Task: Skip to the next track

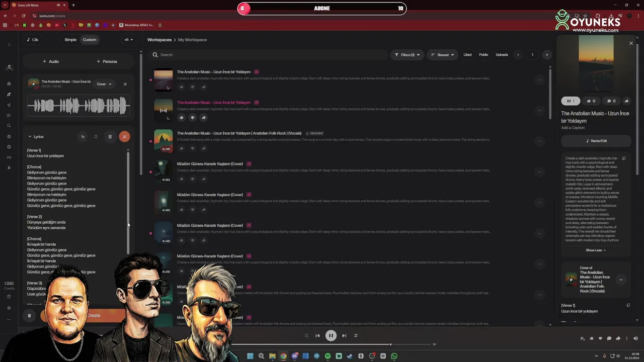Action: (x=344, y=335)
